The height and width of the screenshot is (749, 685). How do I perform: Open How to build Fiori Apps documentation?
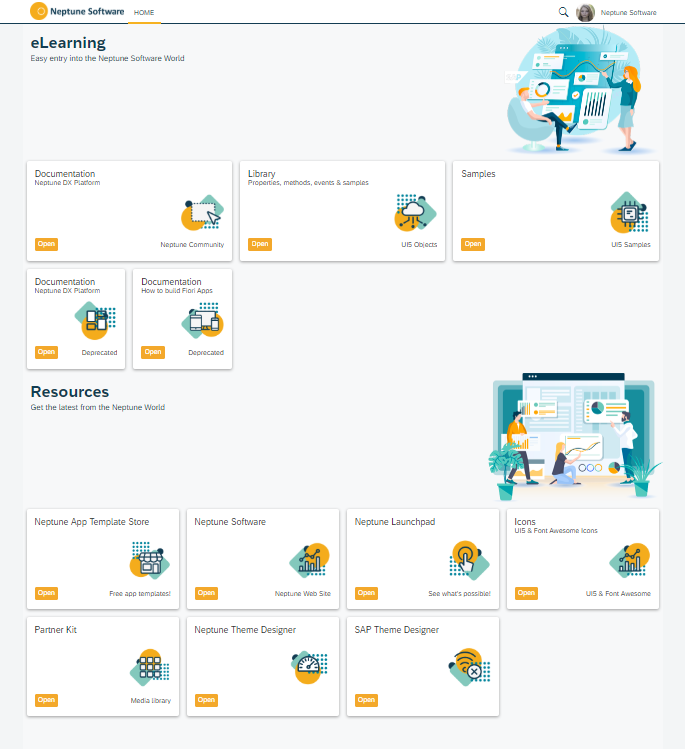[x=153, y=352]
